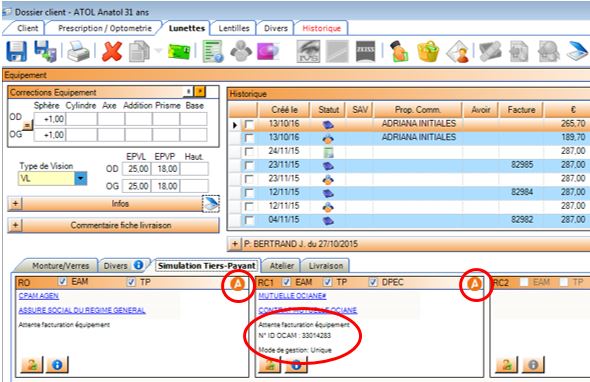Sort by the Créé le column header
This screenshot has width=590, height=382.
coord(284,110)
